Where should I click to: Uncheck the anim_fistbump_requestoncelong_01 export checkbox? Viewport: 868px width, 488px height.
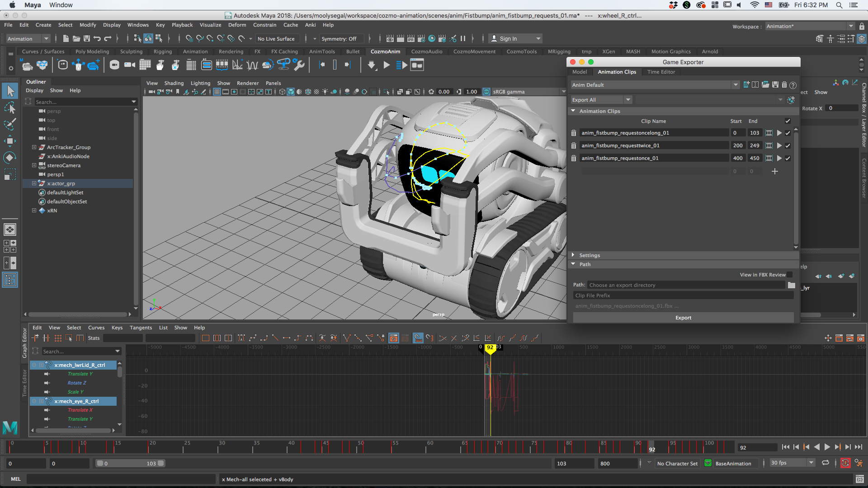[788, 133]
